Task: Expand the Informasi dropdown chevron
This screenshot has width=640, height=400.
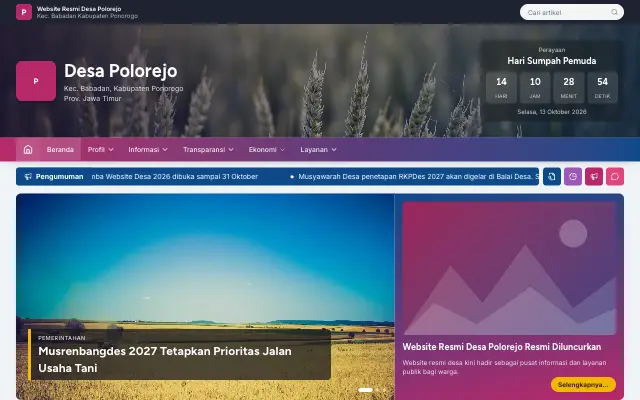Action: pos(165,150)
